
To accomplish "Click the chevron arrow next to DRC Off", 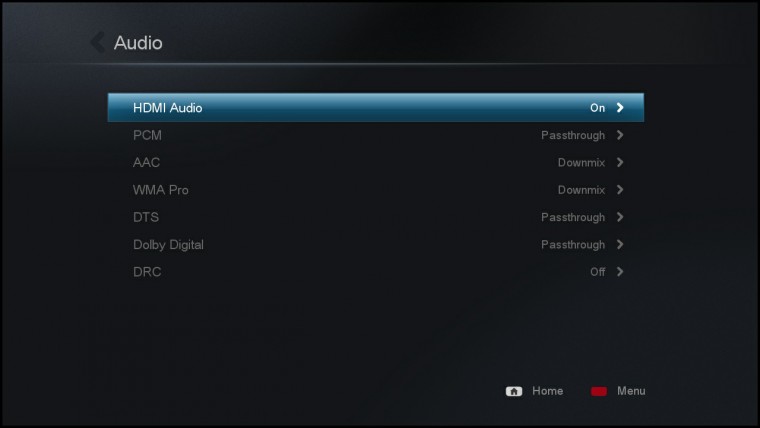I will click(620, 271).
